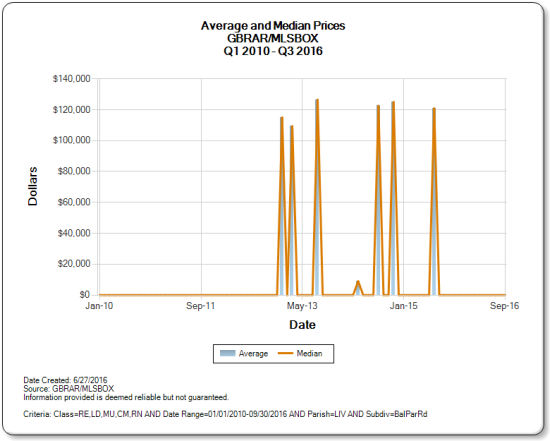Click the 'Q1 2010 - Q3 2016' subtitle
The height and width of the screenshot is (441, 550).
tap(273, 51)
